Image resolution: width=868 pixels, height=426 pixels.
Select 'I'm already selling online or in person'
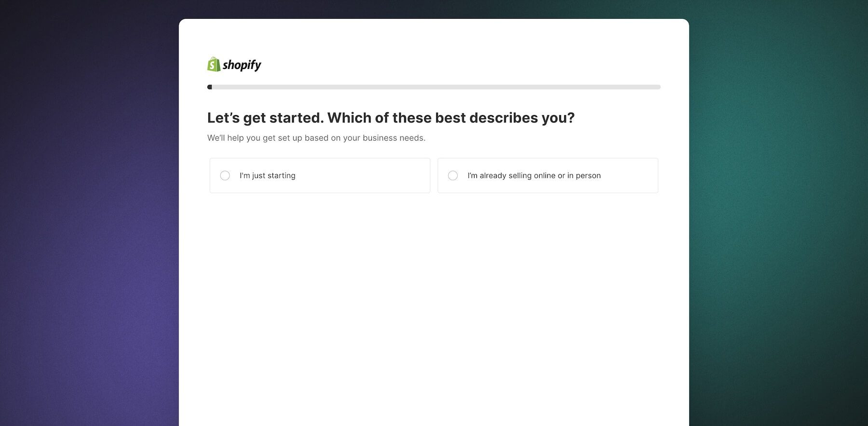[453, 175]
